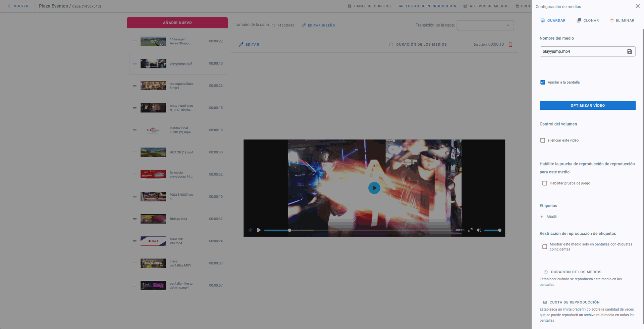Expand Duración de los medios section in panel
The height and width of the screenshot is (329, 644).
576,272
